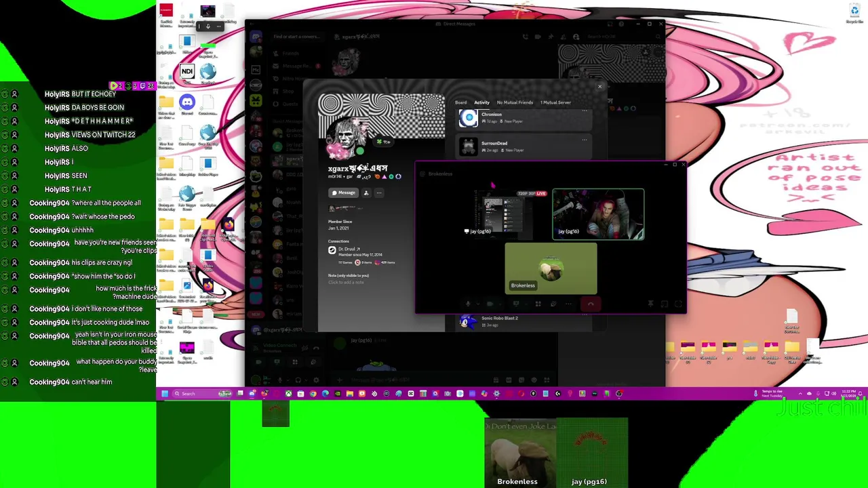Open the activities grid icon in call controls
The width and height of the screenshot is (868, 488).
[x=538, y=304]
